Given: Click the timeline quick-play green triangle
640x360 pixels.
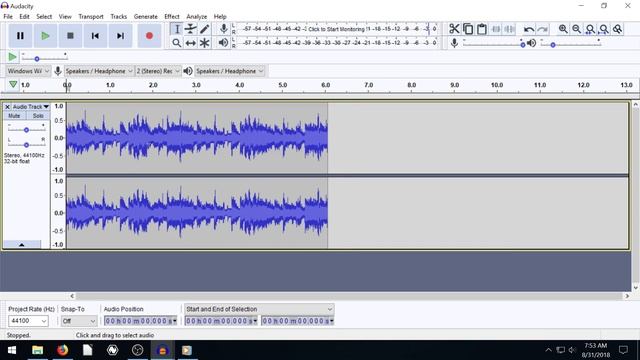Looking at the screenshot, I should (x=13, y=84).
